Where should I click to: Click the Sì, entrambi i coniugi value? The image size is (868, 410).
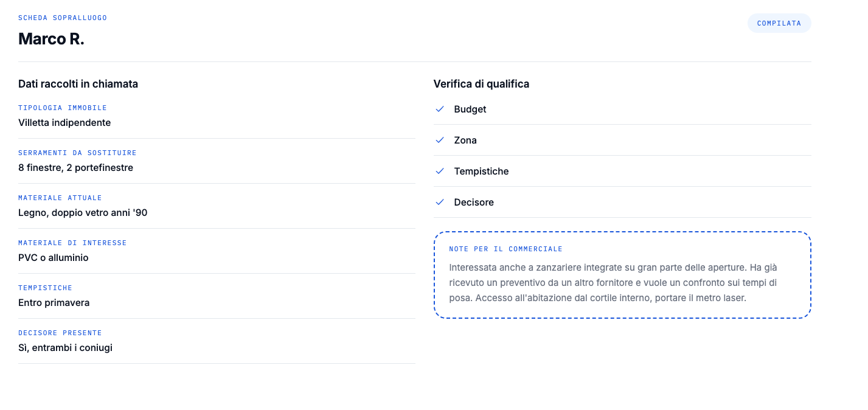pyautogui.click(x=65, y=347)
